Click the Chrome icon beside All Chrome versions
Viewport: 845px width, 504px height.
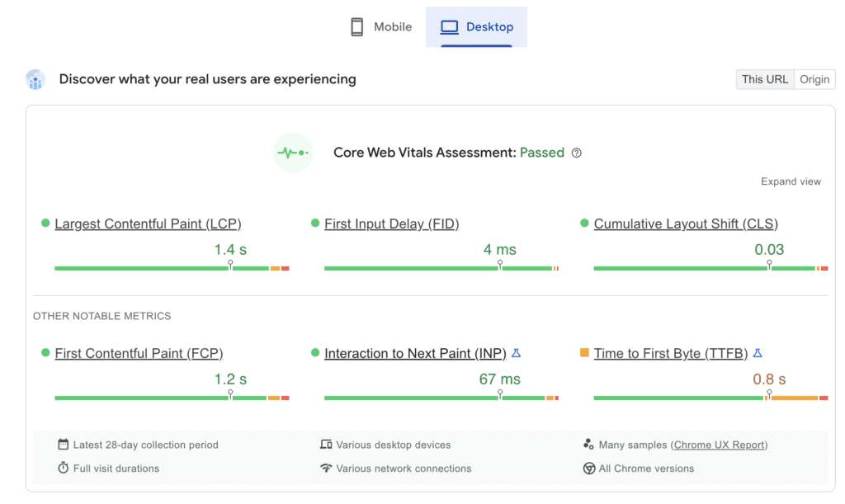pyautogui.click(x=589, y=469)
